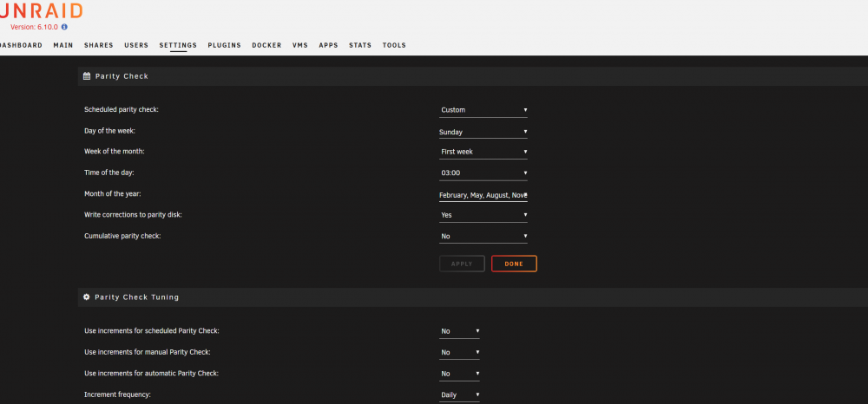Click the 'Month of the year:' label
Image resolution: width=868 pixels, height=404 pixels.
114,194
